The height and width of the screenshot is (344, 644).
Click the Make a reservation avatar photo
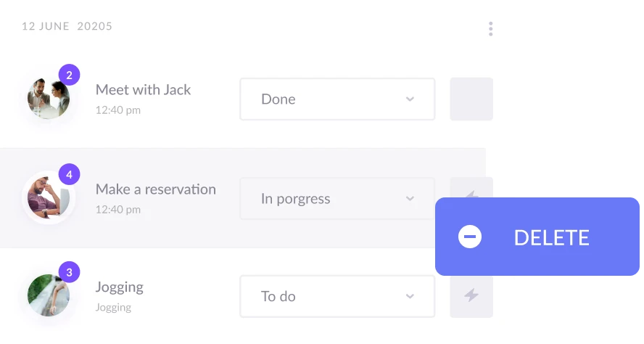pos(48,198)
